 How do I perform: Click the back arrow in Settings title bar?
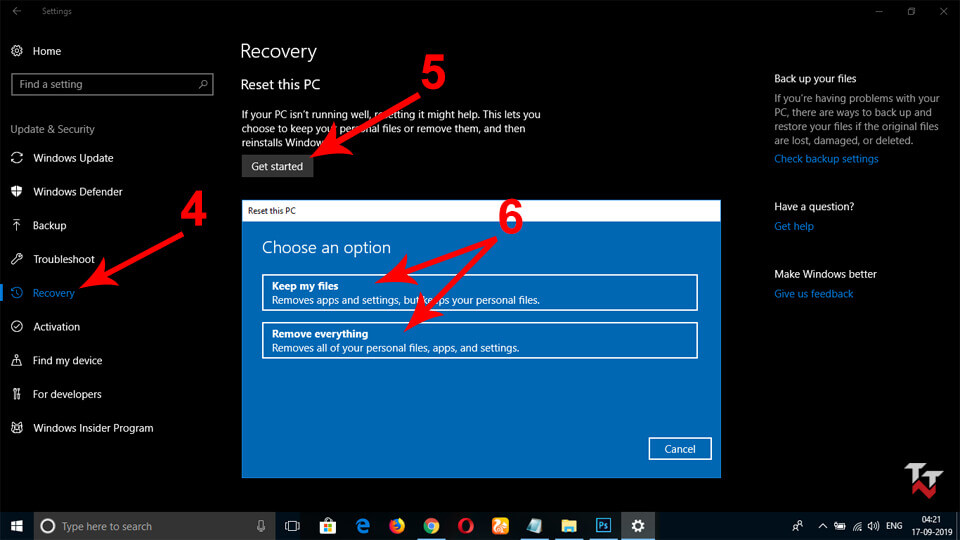[x=17, y=11]
